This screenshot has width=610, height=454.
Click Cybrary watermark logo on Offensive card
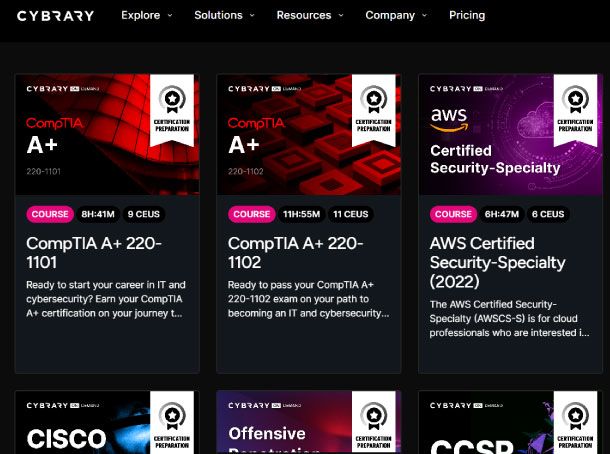click(x=265, y=405)
